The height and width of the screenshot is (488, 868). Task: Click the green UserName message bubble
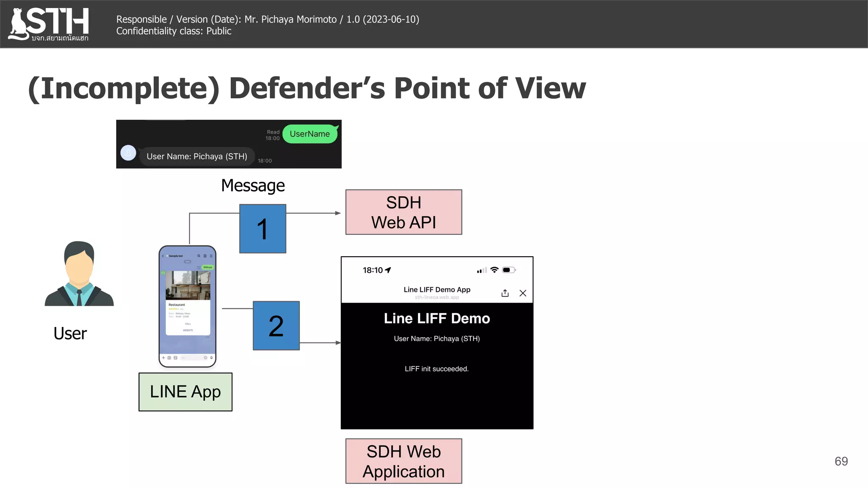(310, 134)
